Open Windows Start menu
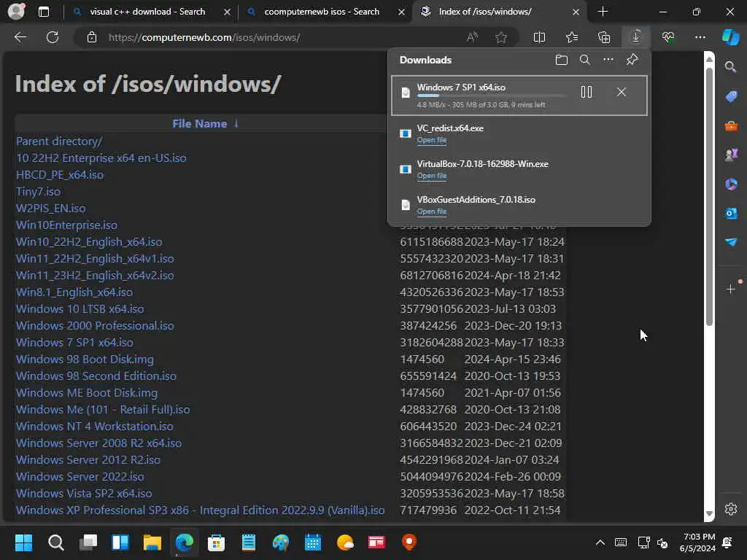The height and width of the screenshot is (560, 747). [x=23, y=542]
